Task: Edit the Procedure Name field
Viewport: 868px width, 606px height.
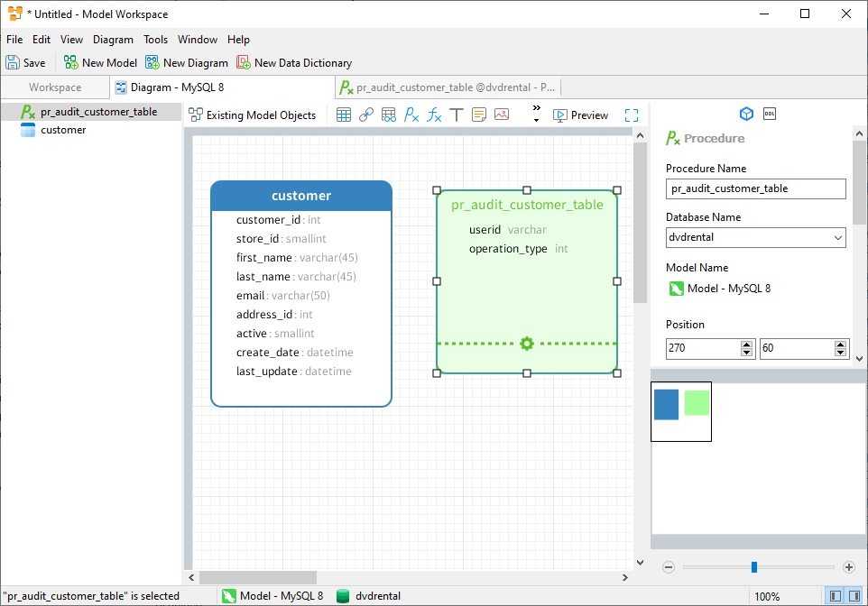Action: coord(755,188)
